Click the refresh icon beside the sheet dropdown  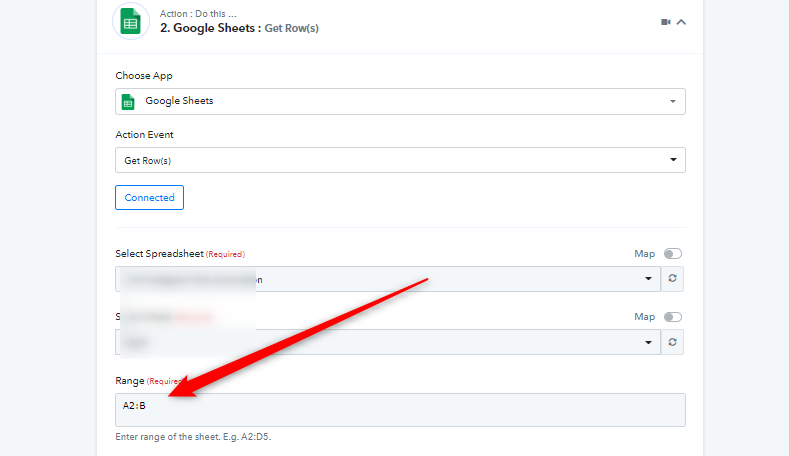point(673,342)
